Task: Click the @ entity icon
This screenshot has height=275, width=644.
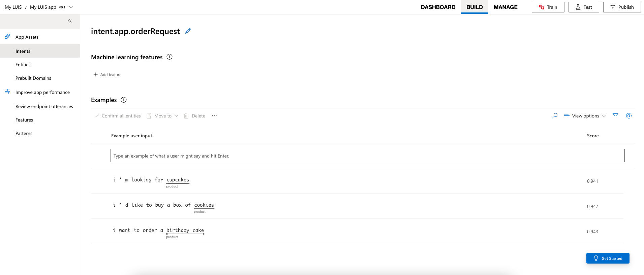Action: coord(629,116)
